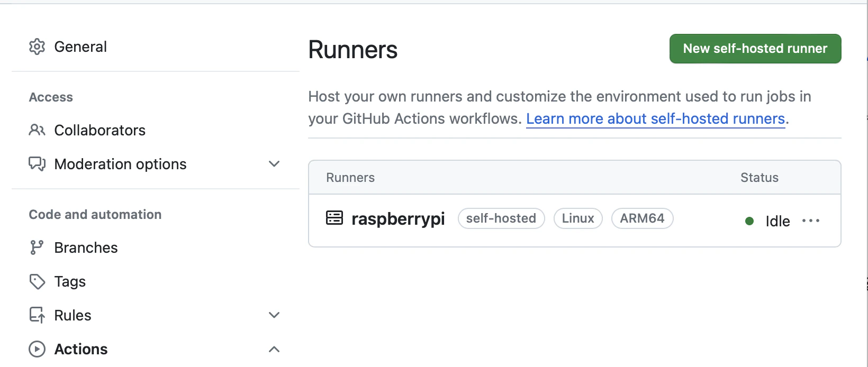Viewport: 868px width, 367px height.
Task: Click the ARM64 label on raspberrypi
Action: 642,218
